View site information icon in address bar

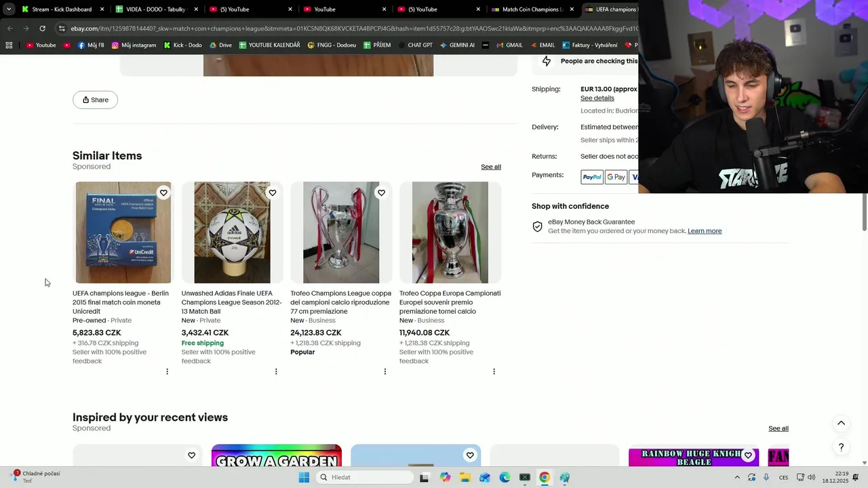pyautogui.click(x=62, y=28)
